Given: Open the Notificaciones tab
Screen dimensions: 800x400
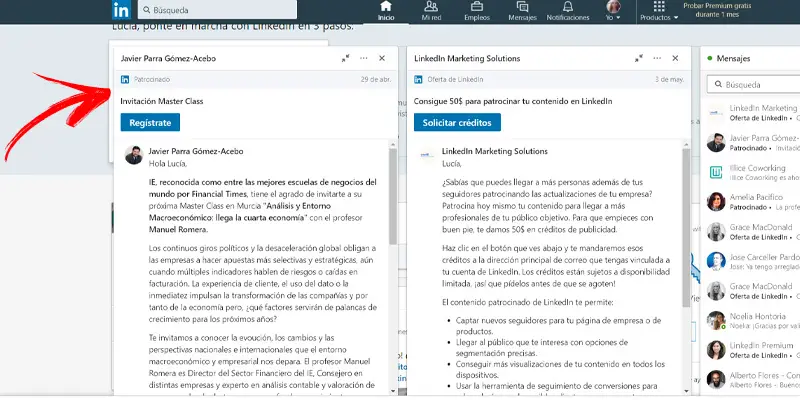Looking at the screenshot, I should point(568,11).
